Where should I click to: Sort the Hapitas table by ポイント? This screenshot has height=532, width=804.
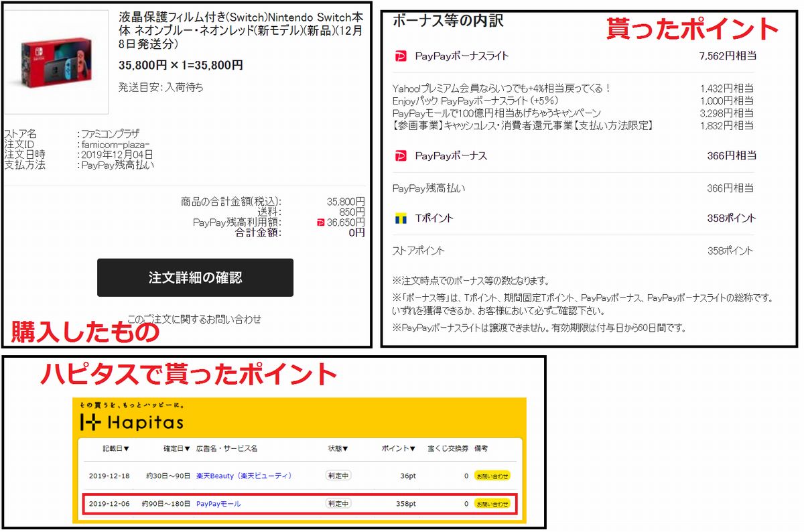point(399,448)
